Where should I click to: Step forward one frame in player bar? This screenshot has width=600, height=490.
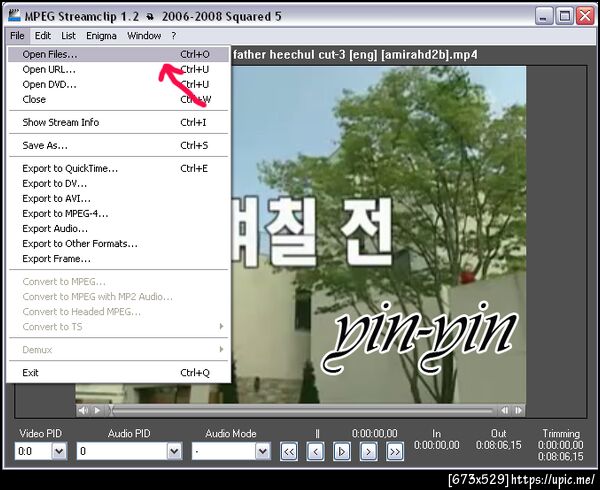click(x=518, y=410)
